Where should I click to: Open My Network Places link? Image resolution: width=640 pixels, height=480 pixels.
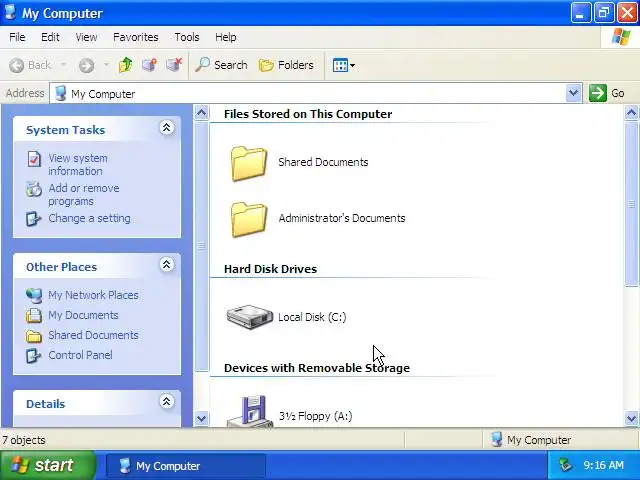click(x=93, y=295)
